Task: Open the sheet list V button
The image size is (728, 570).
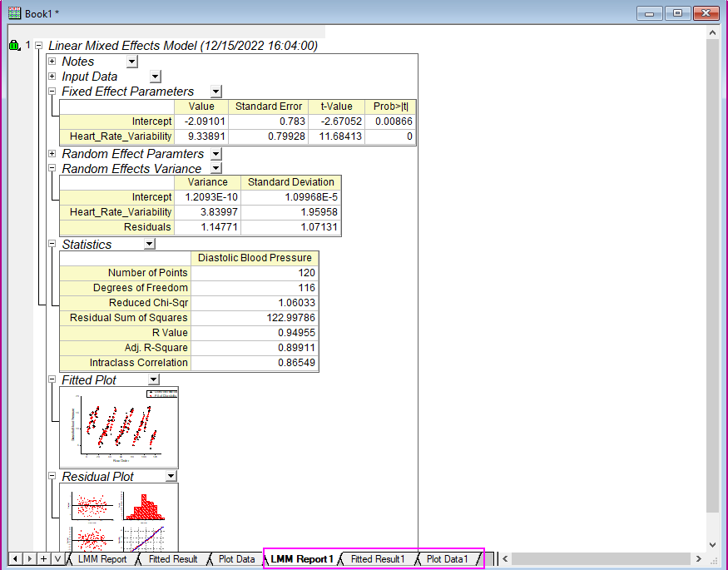Action: click(57, 559)
